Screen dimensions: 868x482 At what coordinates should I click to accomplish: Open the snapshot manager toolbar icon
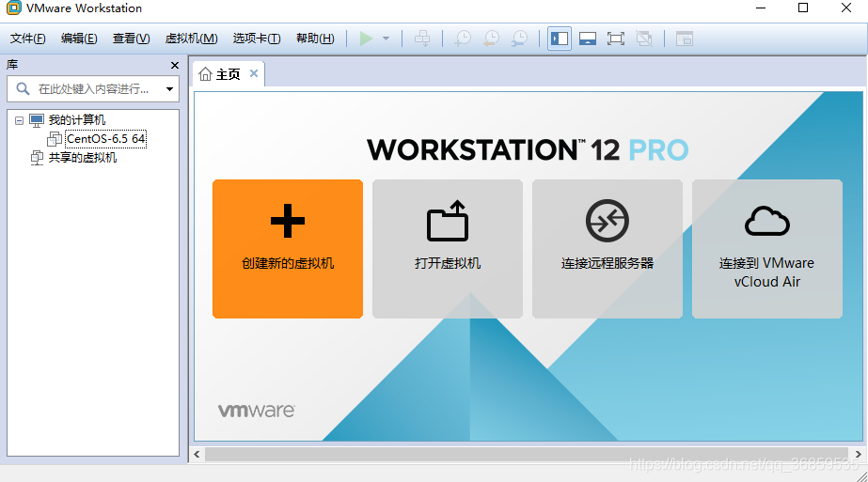pyautogui.click(x=520, y=39)
